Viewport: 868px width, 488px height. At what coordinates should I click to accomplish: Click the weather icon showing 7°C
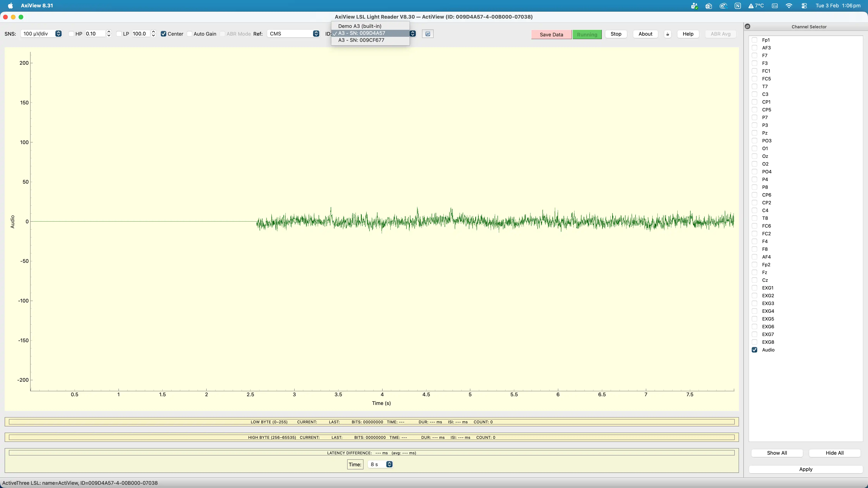(x=756, y=6)
